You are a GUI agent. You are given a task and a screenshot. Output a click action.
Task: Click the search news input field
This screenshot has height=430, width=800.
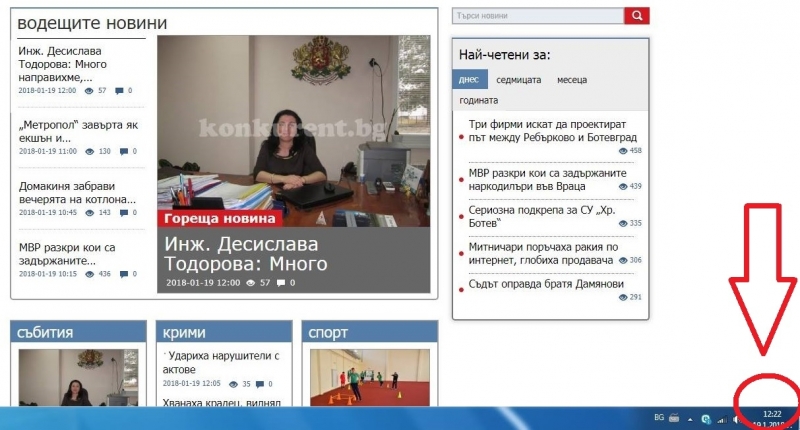click(537, 16)
